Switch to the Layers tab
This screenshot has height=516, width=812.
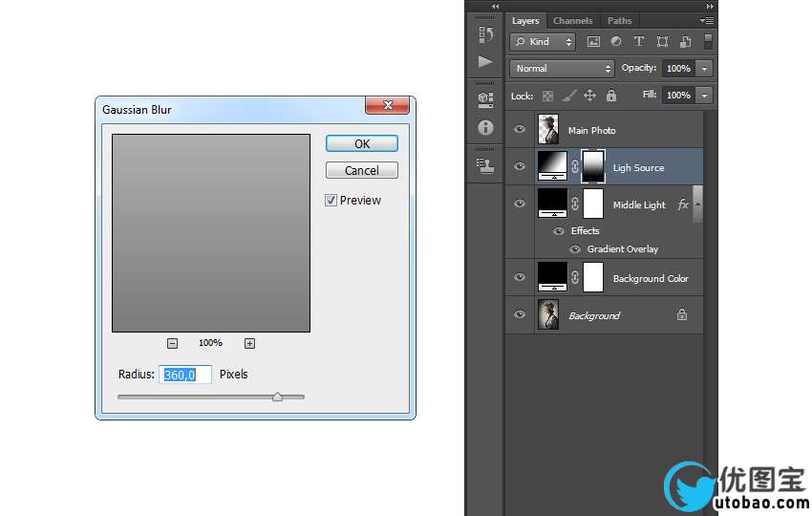tap(525, 21)
